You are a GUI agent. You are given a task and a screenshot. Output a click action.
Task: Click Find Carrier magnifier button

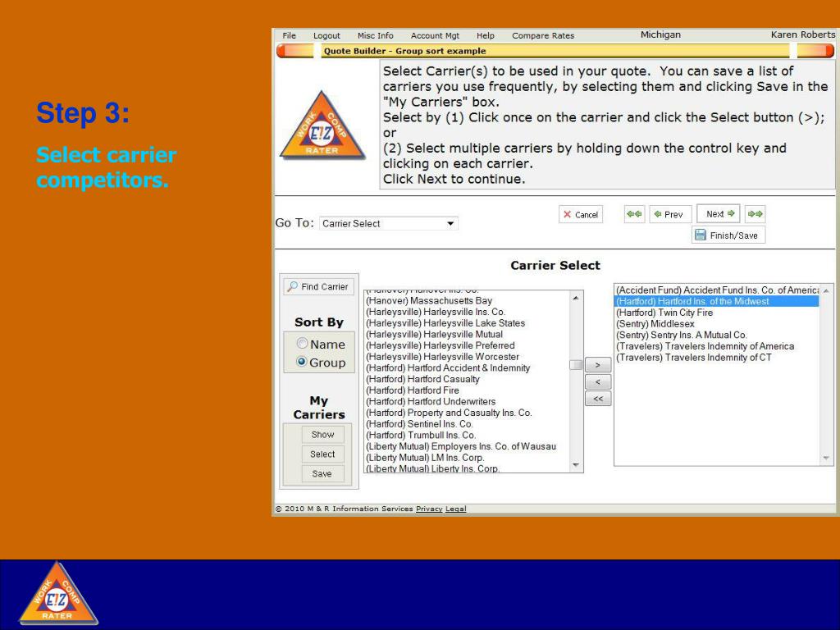pyautogui.click(x=319, y=286)
